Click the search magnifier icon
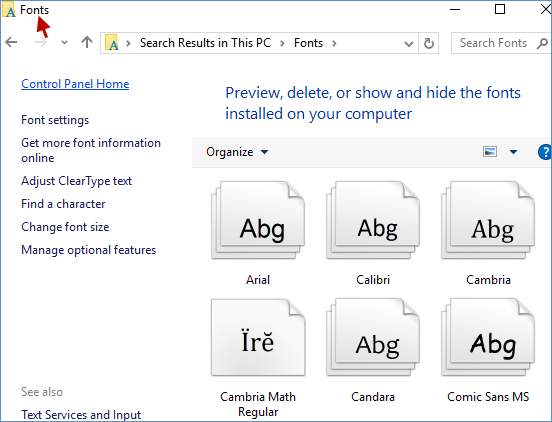The width and height of the screenshot is (552, 422). [x=542, y=43]
